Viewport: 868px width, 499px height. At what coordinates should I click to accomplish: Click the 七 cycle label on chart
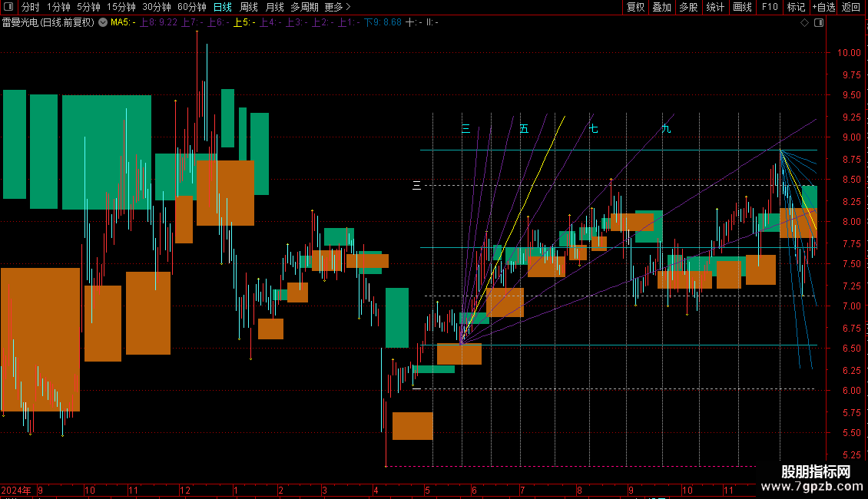tap(594, 129)
